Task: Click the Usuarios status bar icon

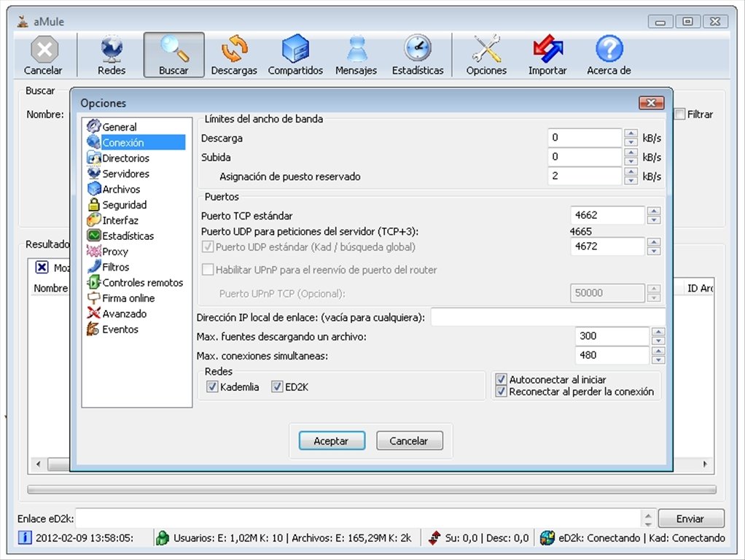Action: tap(163, 537)
